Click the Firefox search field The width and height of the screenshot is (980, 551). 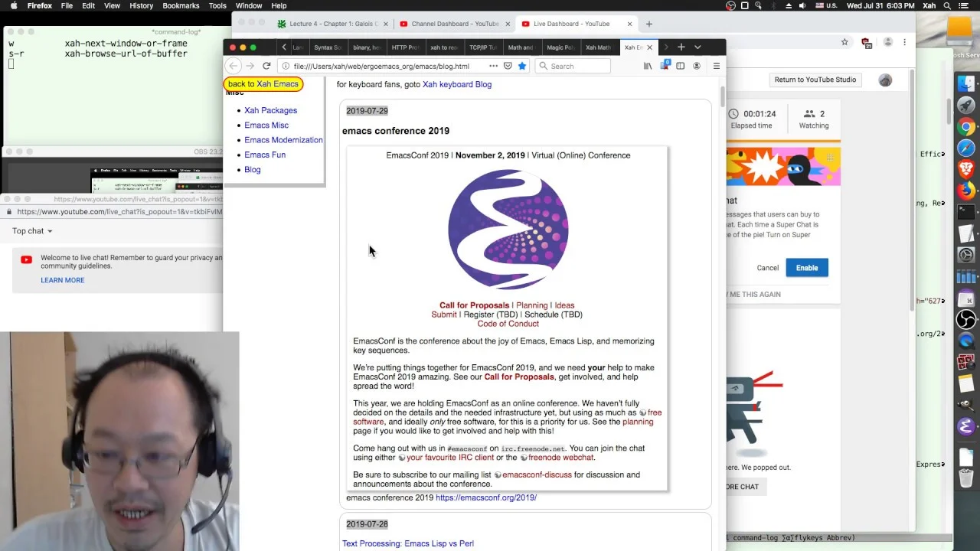pos(573,66)
